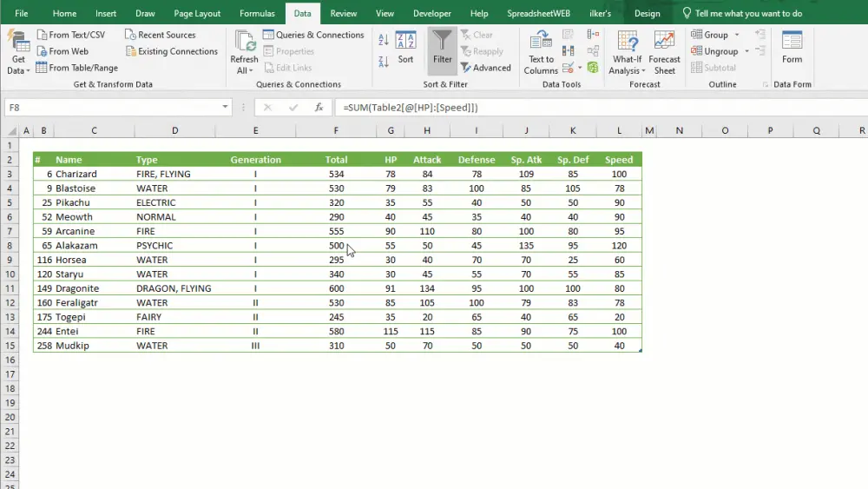The height and width of the screenshot is (489, 868).
Task: Open What-If Analysis menu
Action: click(x=628, y=53)
